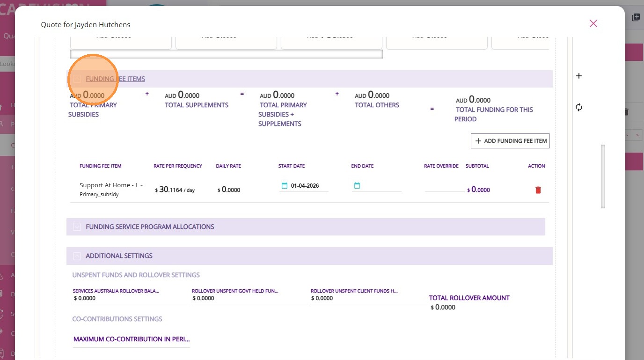Screen dimensions: 644x360
Task: Click the horizontal scrollbar under the summary cards
Action: point(227,54)
